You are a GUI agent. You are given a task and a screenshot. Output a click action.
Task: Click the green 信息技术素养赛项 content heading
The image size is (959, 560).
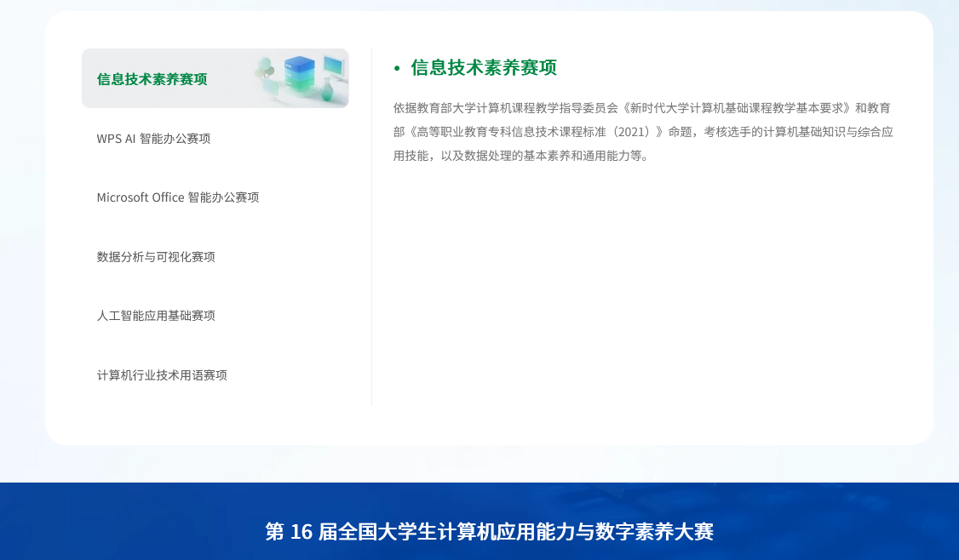coord(484,68)
